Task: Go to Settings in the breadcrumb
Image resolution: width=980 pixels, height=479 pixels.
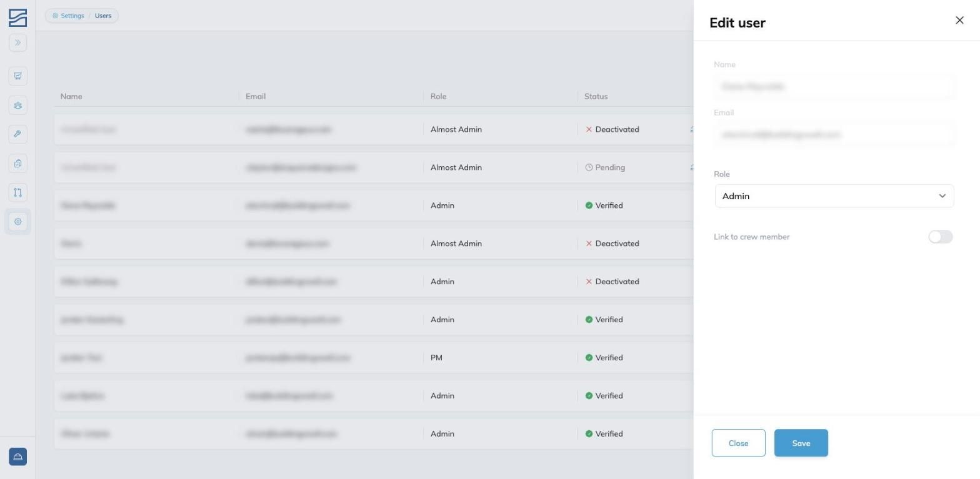Action: [x=68, y=16]
